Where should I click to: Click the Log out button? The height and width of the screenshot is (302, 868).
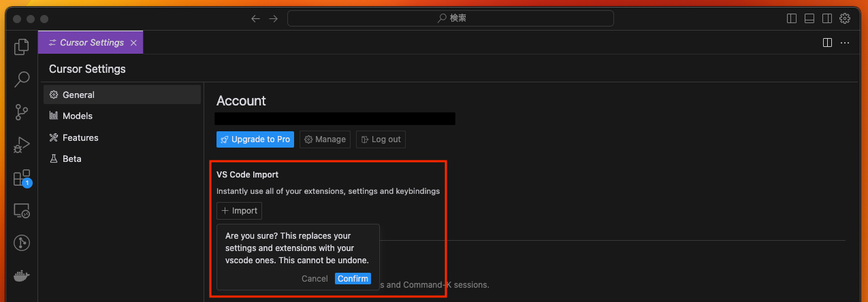coord(381,139)
